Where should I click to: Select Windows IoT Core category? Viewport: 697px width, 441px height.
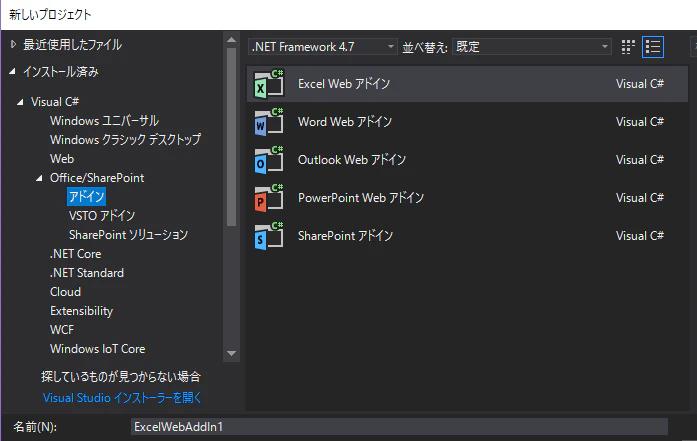point(97,349)
